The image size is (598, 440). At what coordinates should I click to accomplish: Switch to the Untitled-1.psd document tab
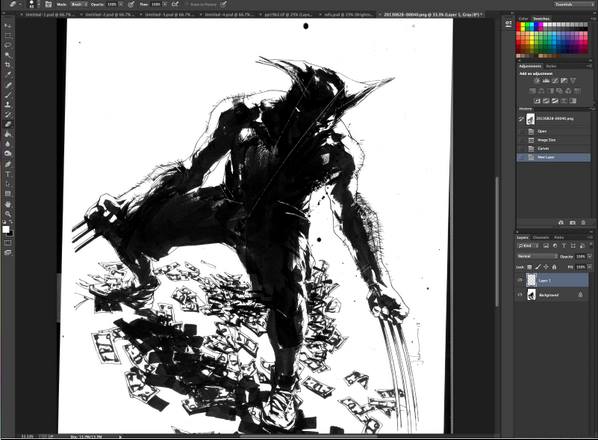[48, 14]
